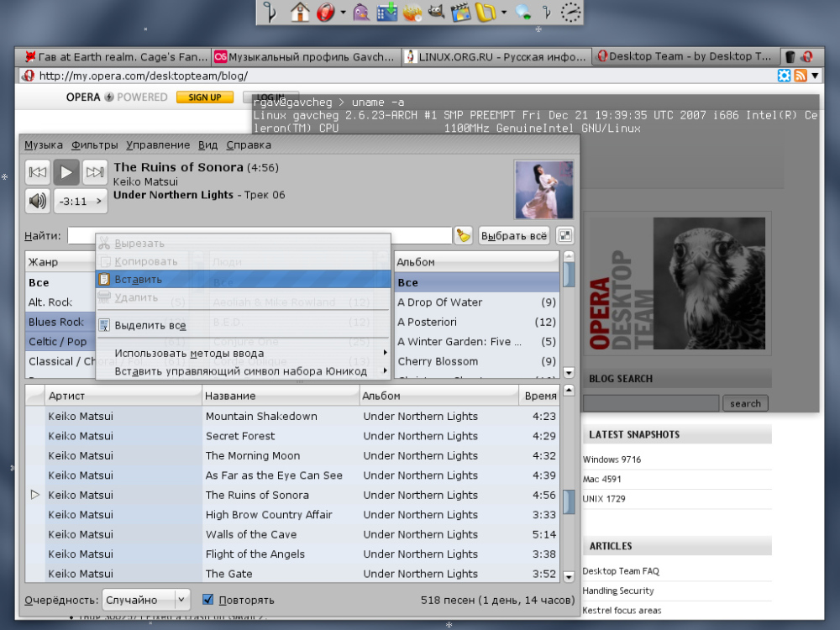Open the Desktop Team FAQ article link

click(621, 571)
